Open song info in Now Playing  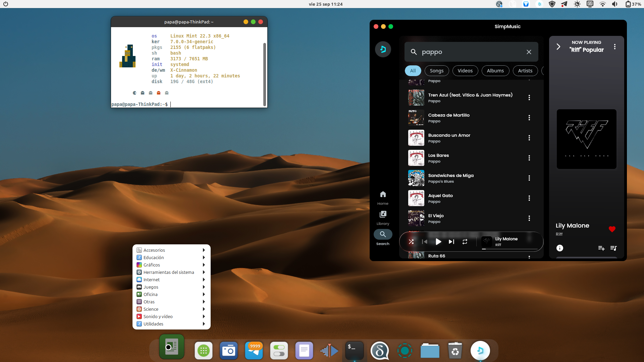560,248
